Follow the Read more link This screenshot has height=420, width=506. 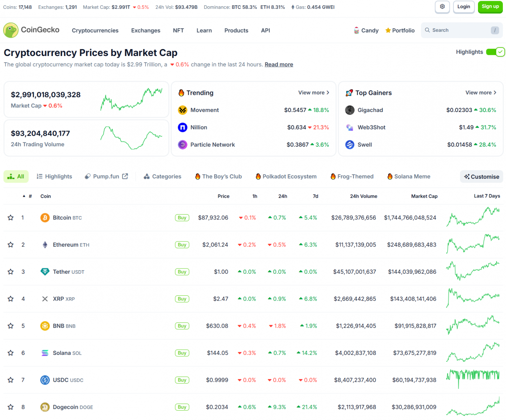pyautogui.click(x=279, y=64)
